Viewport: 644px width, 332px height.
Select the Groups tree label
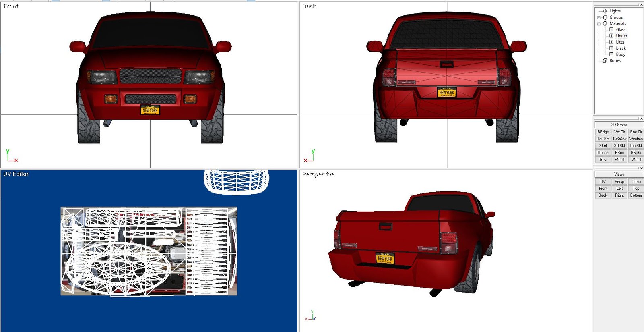[x=616, y=17]
